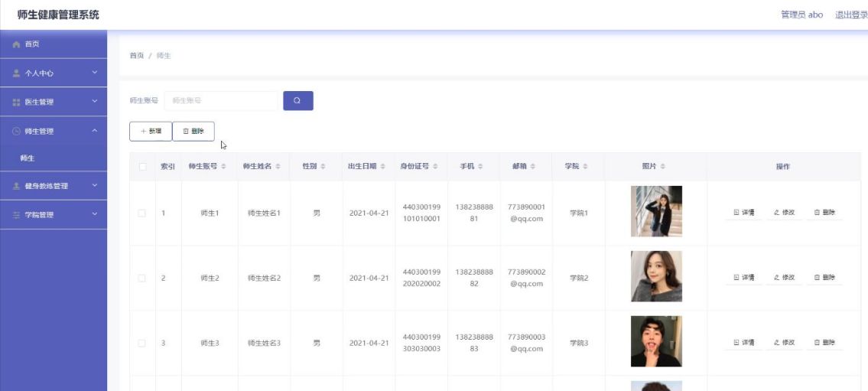Expand the 学院管理 chevron

click(x=95, y=214)
